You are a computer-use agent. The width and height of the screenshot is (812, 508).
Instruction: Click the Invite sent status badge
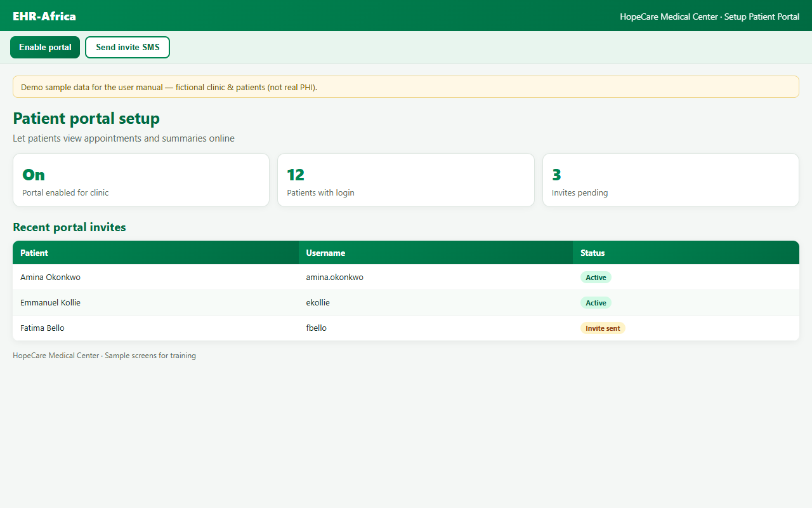[603, 328]
